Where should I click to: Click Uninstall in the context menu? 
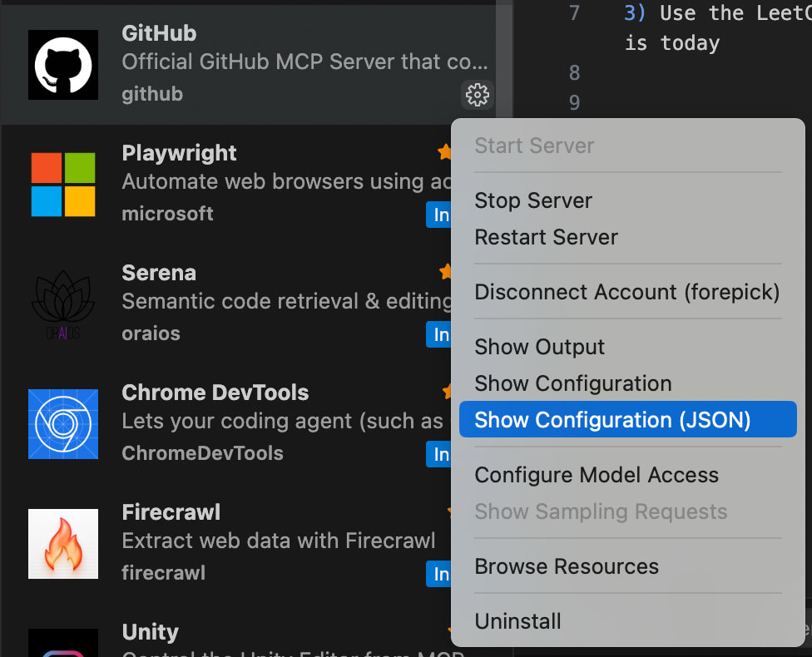point(517,621)
